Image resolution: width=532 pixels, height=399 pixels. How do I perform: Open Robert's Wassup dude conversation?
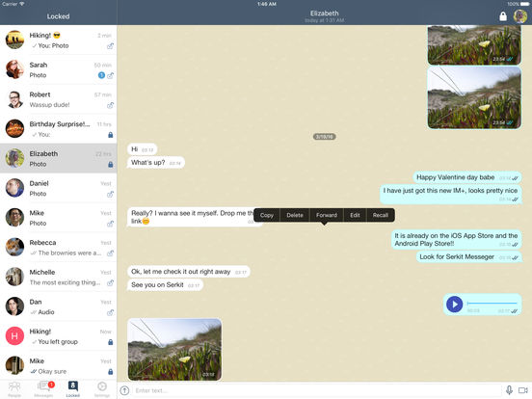[59, 99]
